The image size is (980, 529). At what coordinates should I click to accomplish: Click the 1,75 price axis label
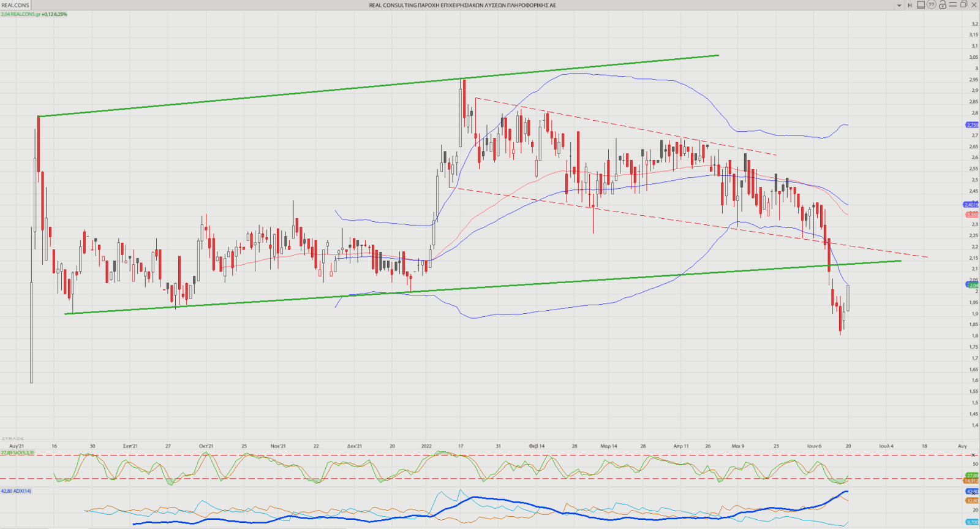[x=973, y=347]
